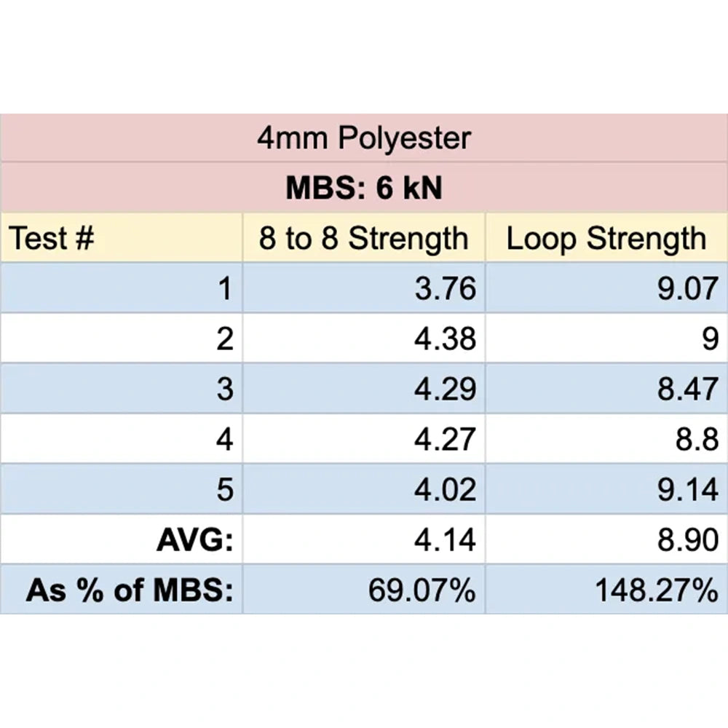Select the MBS: 6 kN header cell

pyautogui.click(x=363, y=188)
